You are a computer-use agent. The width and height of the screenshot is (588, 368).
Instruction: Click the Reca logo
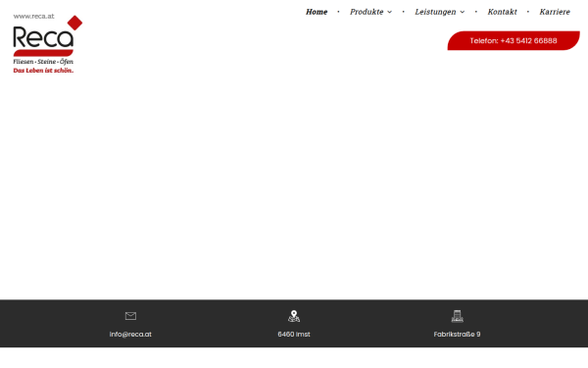coord(48,44)
